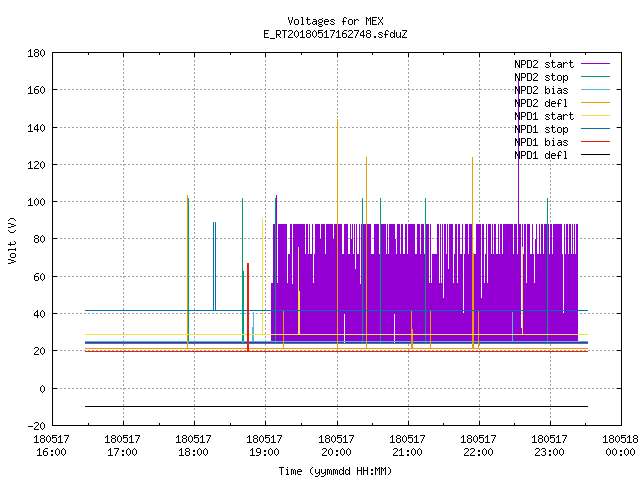Click the 'NPD2 bias' legend label
640x480 pixels.
541,90
